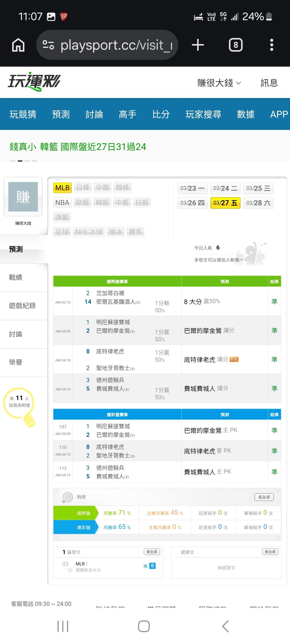
Task: Open the browser three-dot menu
Action: tap(271, 45)
